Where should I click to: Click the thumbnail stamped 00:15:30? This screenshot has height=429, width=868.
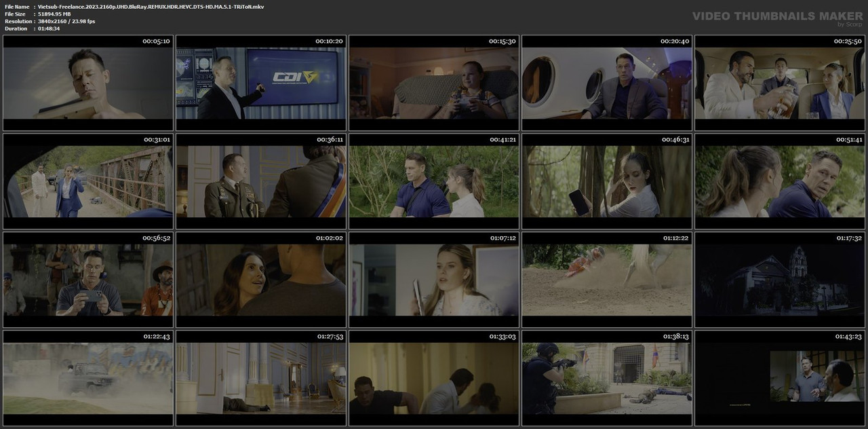434,83
